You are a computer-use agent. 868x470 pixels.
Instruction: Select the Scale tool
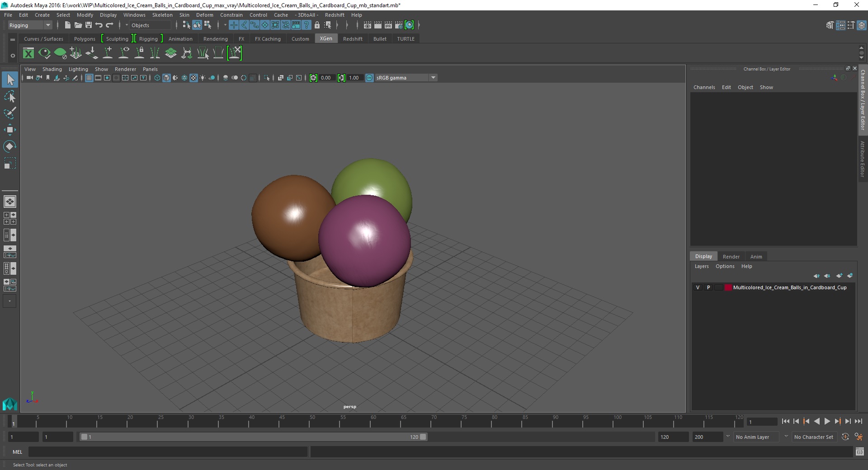coord(10,163)
